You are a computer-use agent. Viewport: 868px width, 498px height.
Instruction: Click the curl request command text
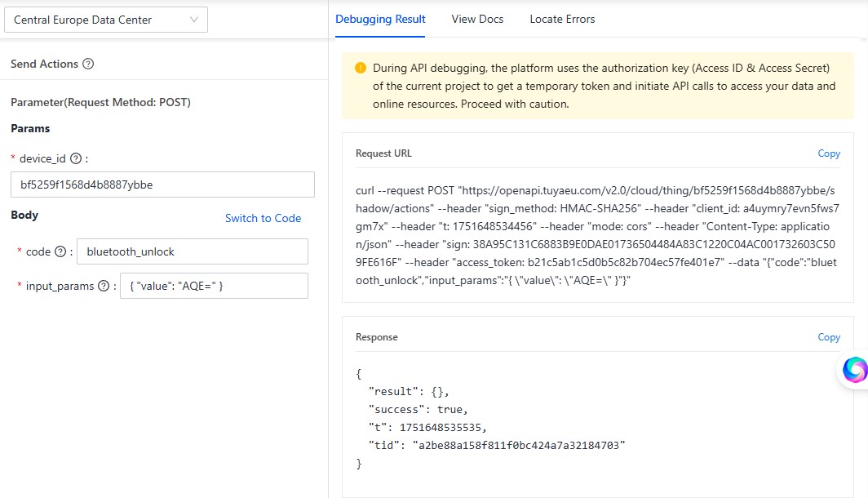coord(597,235)
